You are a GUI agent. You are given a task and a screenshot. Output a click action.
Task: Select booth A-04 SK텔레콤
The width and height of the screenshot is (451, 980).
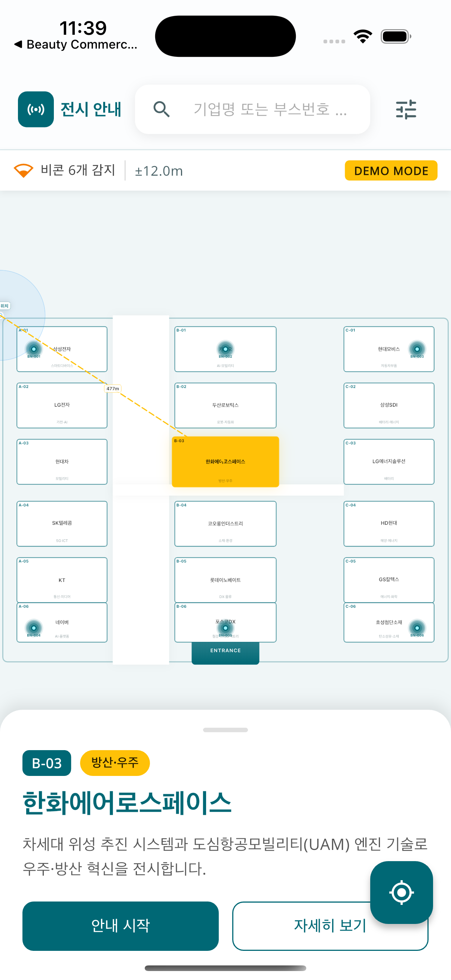coord(62,524)
